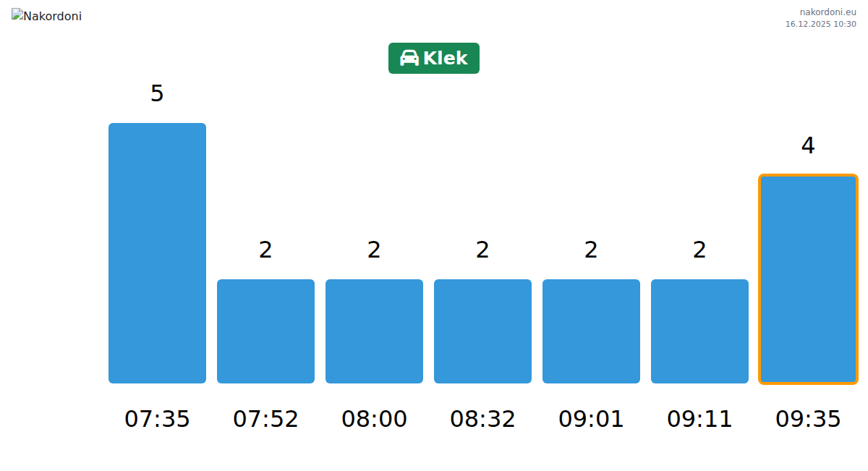Open the nakordoni.eu site text
This screenshot has height=471, width=868.
[827, 12]
